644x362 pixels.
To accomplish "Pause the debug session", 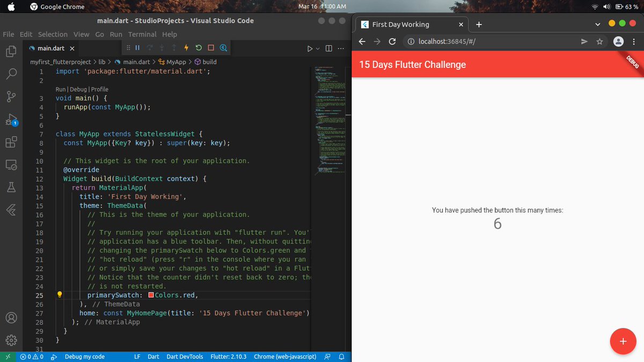I will pyautogui.click(x=138, y=48).
